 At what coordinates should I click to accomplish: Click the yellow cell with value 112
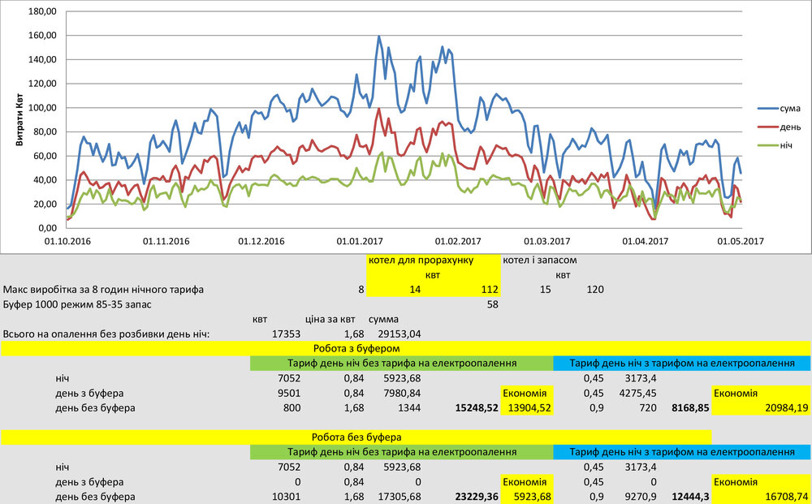pos(487,290)
